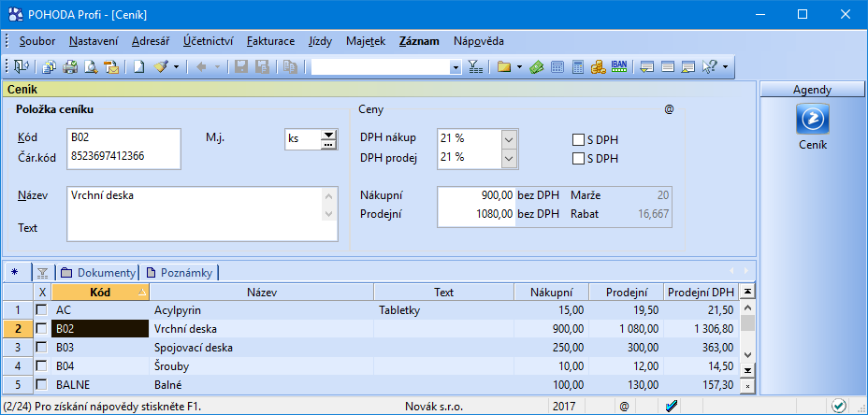Open the Účetnictví menu
868x415 pixels.
pos(209,41)
